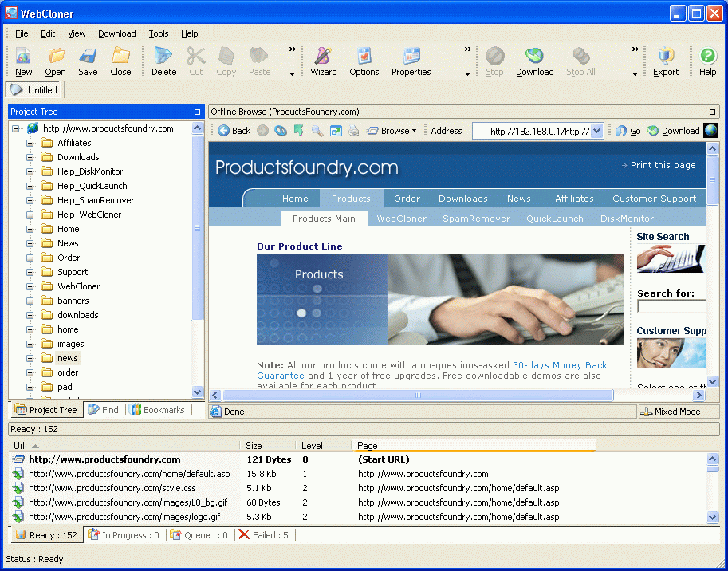Click the Close project toolbar icon
728x571 pixels.
tap(120, 61)
